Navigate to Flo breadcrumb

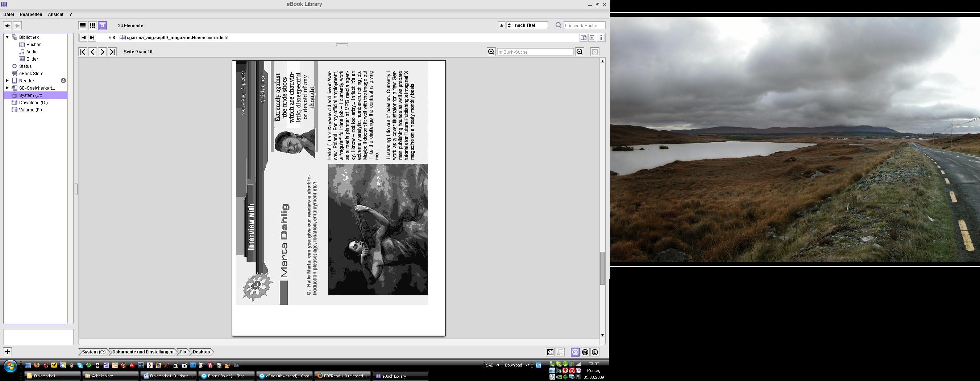coord(183,352)
